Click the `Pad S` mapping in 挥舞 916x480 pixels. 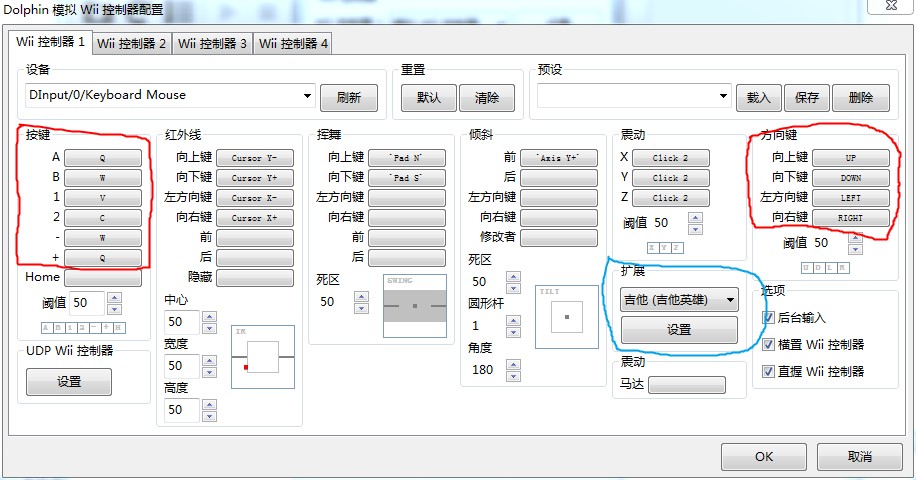coord(407,178)
